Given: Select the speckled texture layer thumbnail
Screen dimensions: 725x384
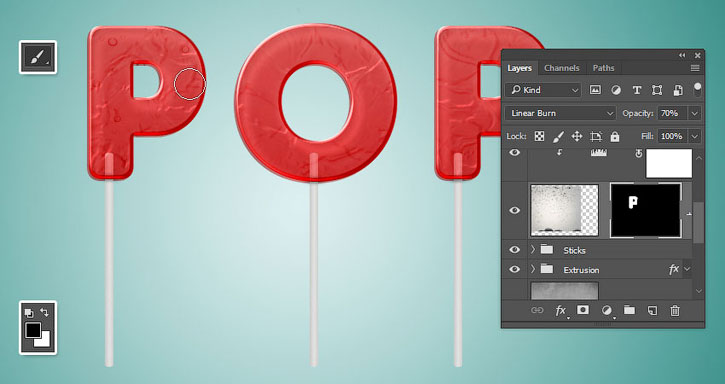Looking at the screenshot, I should coord(565,211).
